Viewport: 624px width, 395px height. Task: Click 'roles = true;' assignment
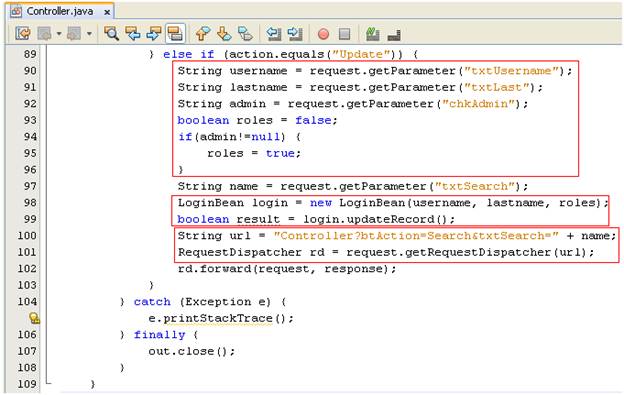click(x=254, y=153)
